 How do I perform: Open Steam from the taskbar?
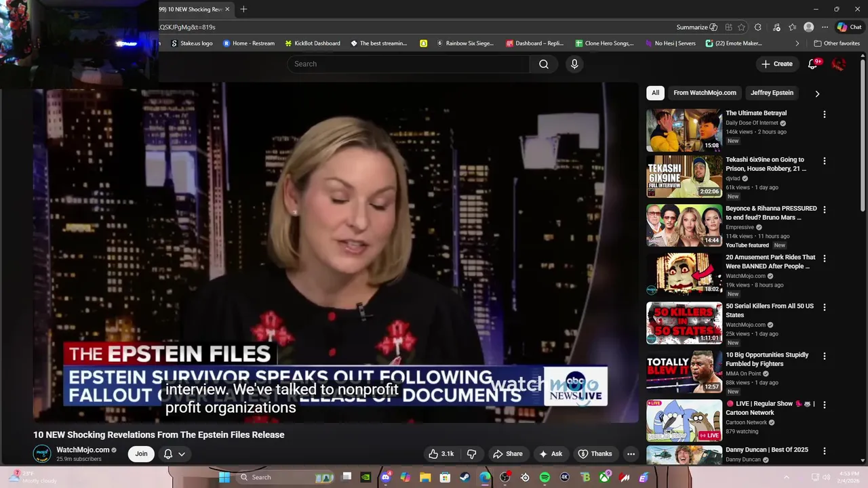[x=465, y=477]
